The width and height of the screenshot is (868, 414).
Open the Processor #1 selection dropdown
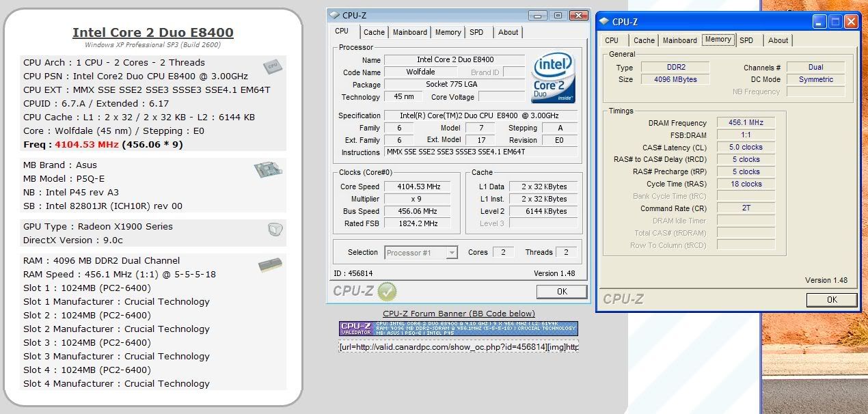coord(421,253)
